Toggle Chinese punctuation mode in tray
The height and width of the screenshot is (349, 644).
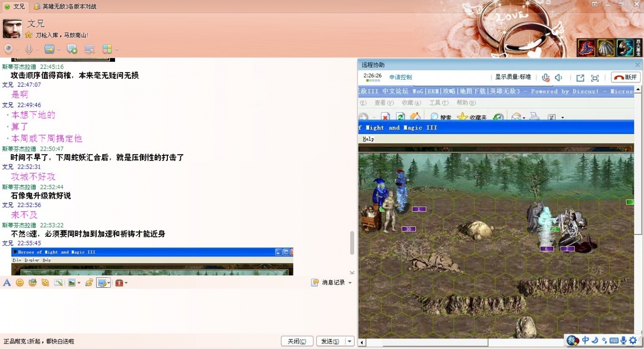(604, 341)
